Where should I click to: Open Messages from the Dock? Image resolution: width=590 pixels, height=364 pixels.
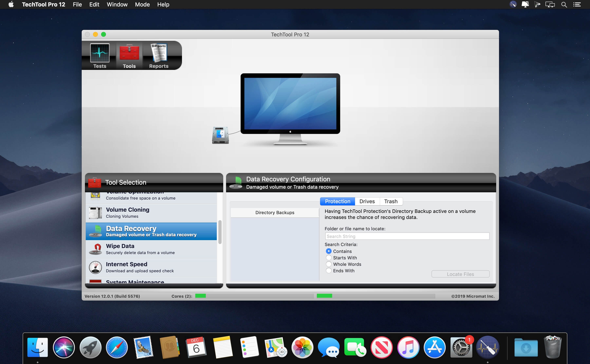[x=329, y=347]
